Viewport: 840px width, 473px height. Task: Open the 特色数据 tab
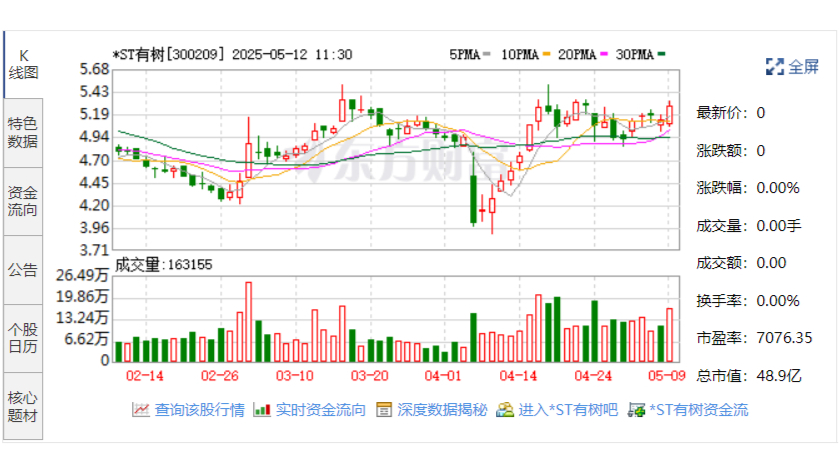point(23,132)
